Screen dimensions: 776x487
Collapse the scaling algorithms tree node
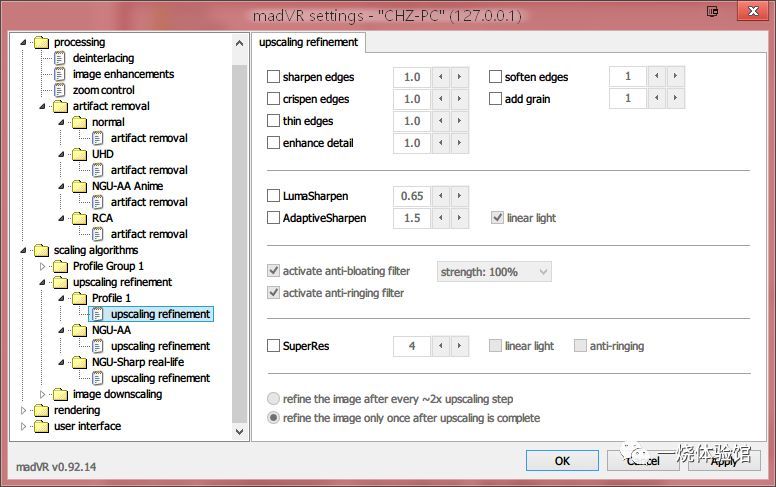(x=23, y=250)
